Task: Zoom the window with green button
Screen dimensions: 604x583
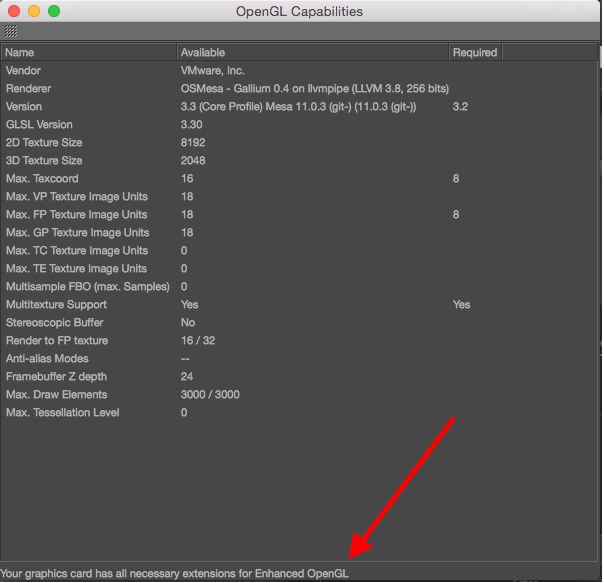Action: click(54, 11)
